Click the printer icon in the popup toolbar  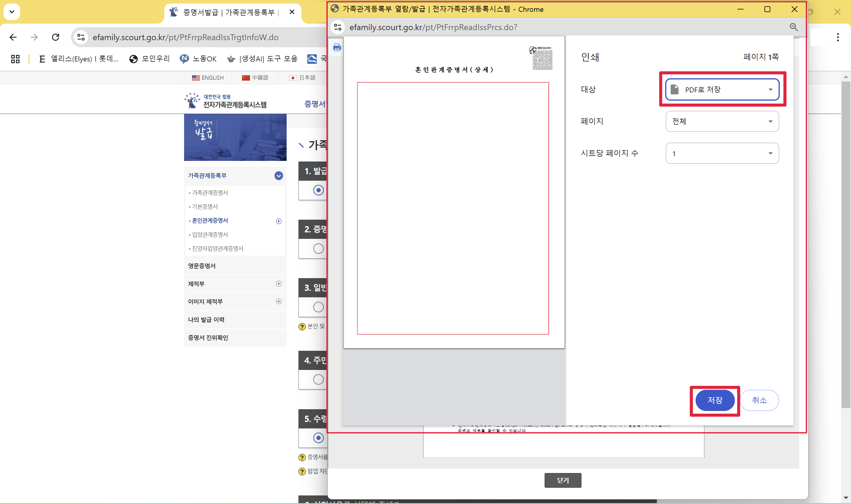pos(337,47)
